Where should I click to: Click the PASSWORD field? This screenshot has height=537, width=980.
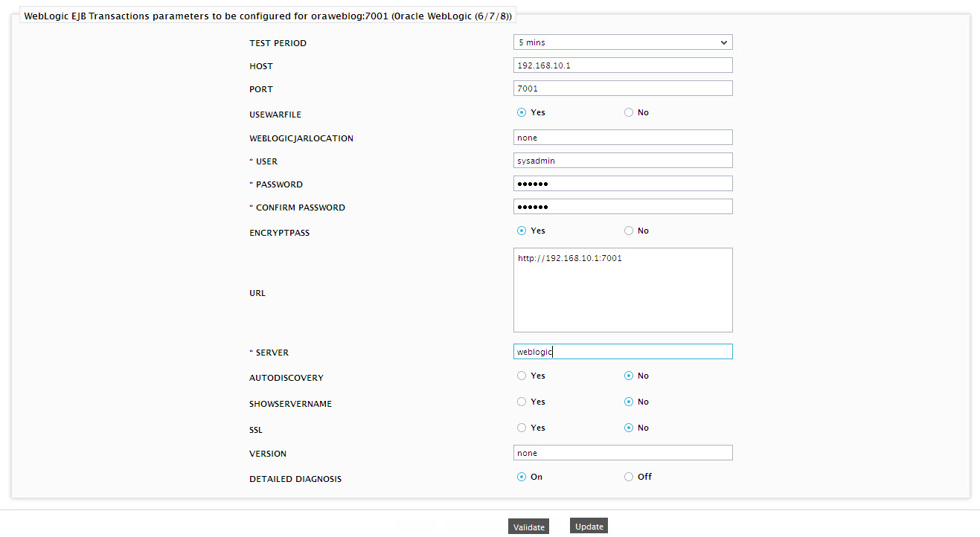(x=623, y=184)
